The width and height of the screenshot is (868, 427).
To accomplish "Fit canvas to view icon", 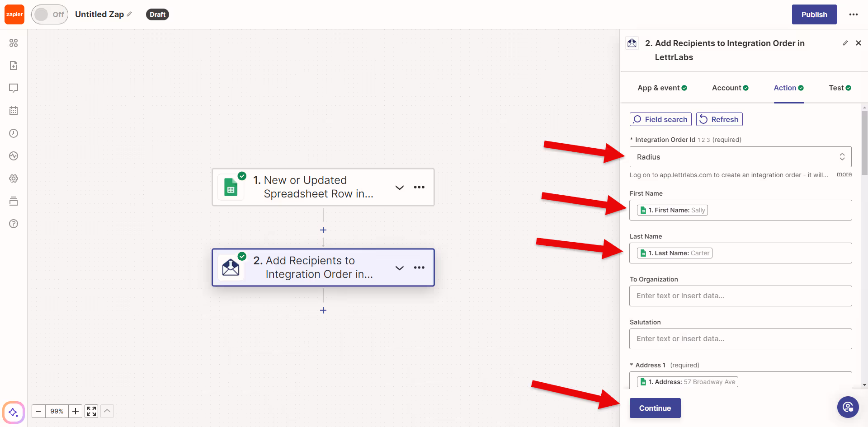I will [91, 411].
